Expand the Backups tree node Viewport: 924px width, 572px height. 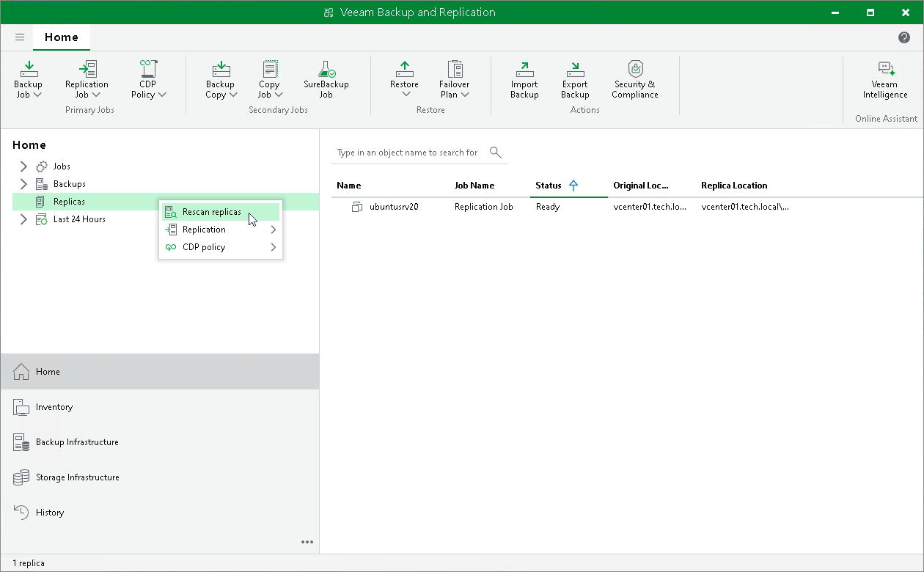(23, 184)
